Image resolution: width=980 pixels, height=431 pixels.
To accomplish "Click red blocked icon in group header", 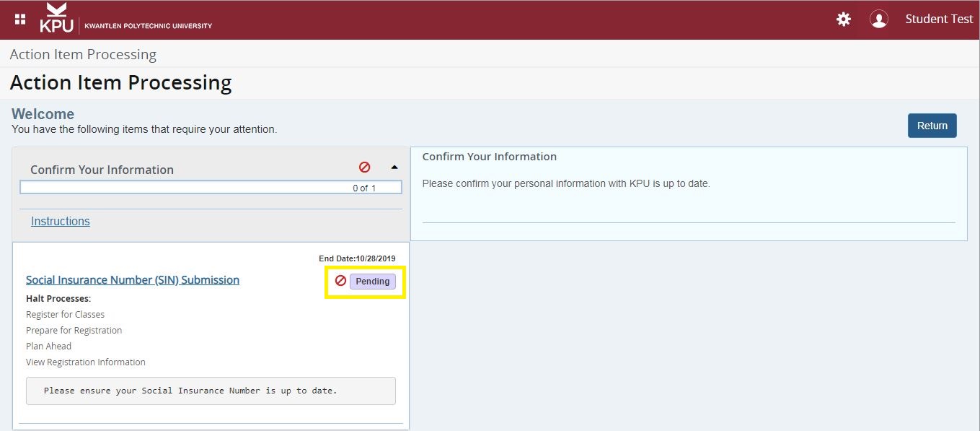I will (x=364, y=167).
